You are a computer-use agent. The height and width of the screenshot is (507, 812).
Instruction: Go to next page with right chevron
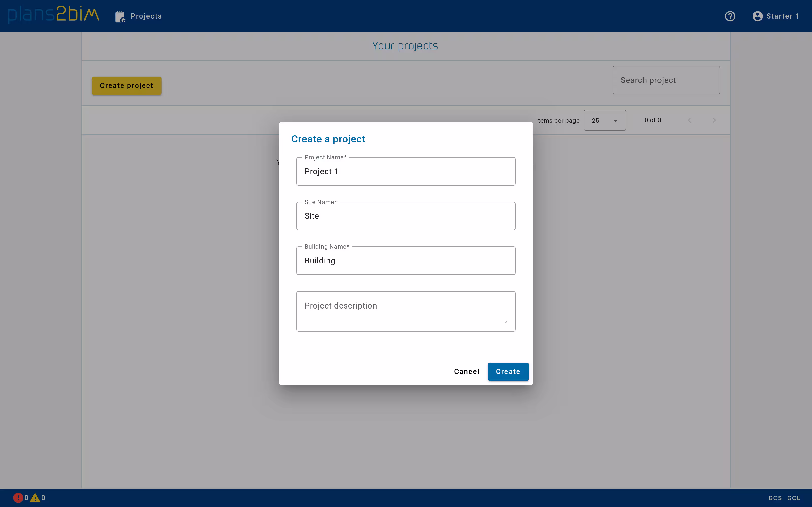click(714, 120)
